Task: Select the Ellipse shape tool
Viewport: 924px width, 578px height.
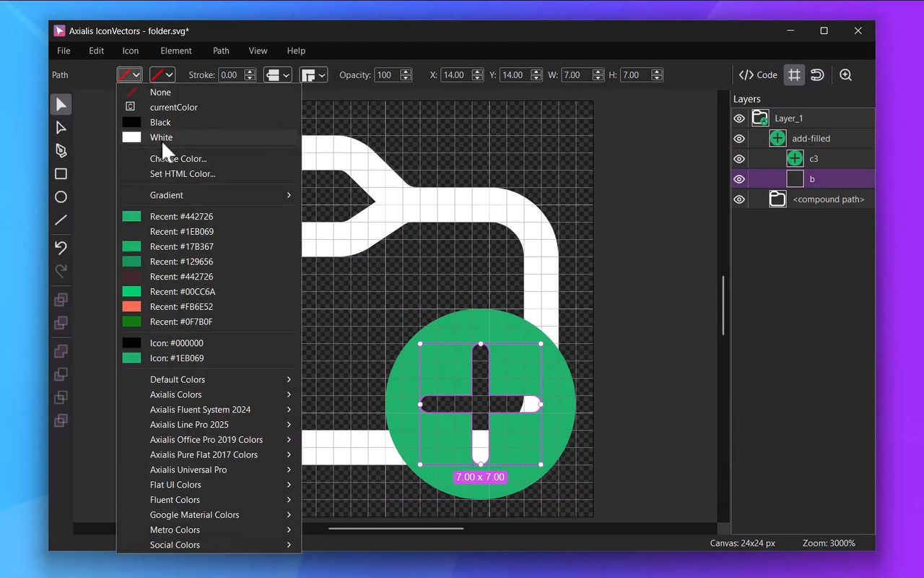Action: (x=61, y=197)
